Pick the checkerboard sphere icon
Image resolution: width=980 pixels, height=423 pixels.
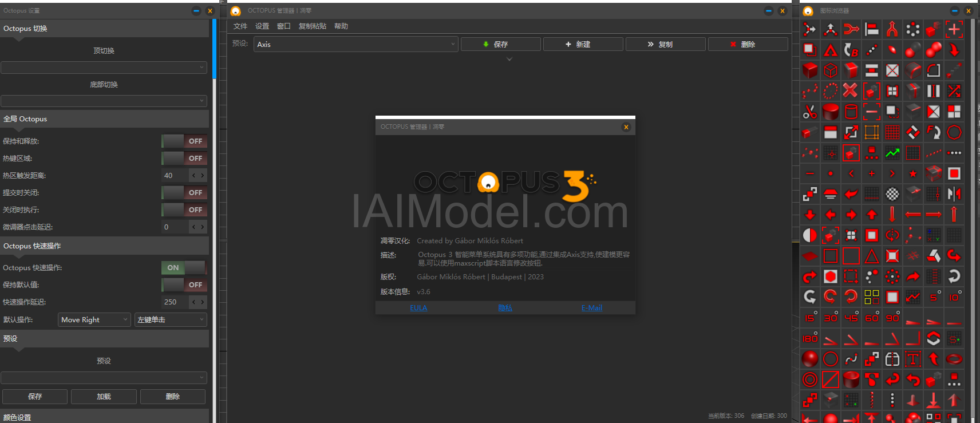coord(892,194)
